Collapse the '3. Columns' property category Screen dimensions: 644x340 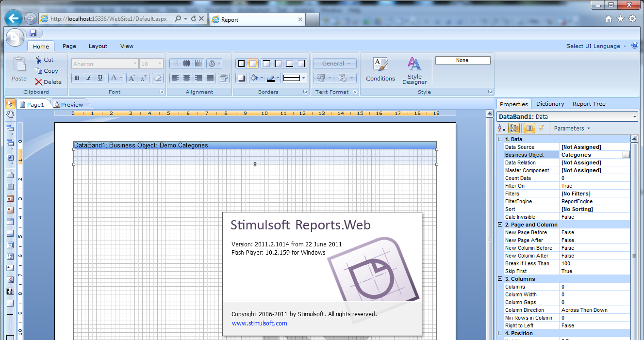tap(500, 279)
